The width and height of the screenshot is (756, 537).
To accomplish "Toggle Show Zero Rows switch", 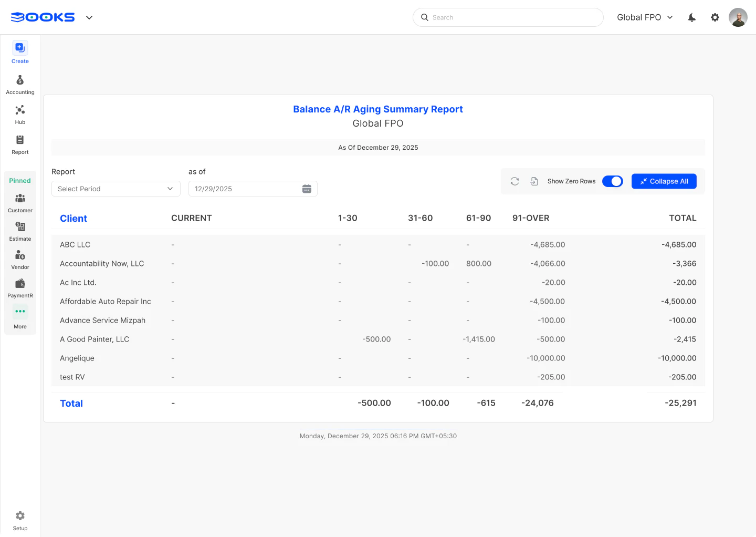I will click(x=612, y=181).
